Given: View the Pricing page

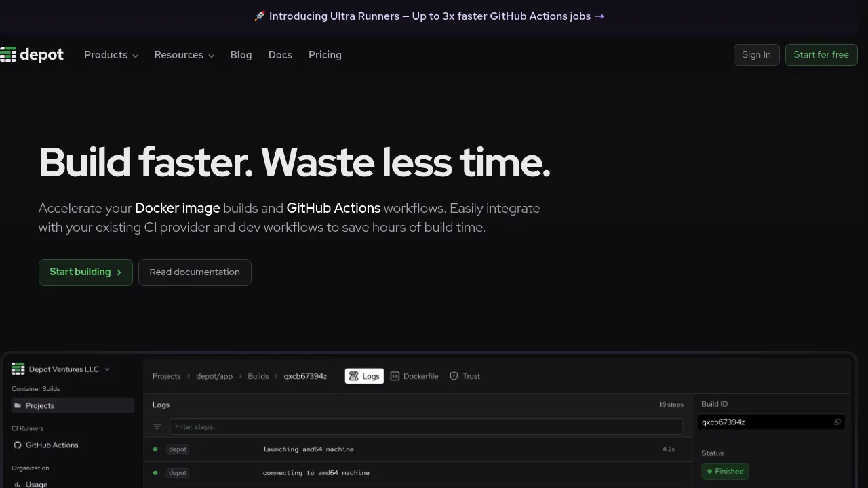Looking at the screenshot, I should [325, 55].
